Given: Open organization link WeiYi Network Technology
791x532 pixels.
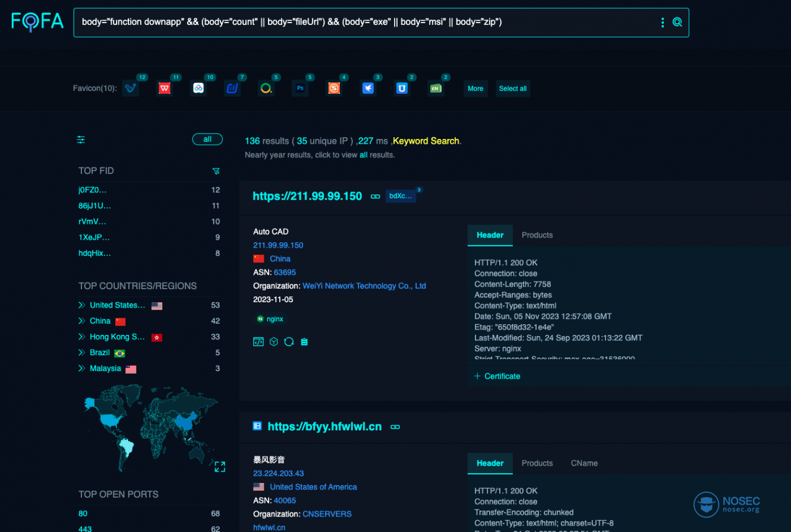Looking at the screenshot, I should pos(364,286).
